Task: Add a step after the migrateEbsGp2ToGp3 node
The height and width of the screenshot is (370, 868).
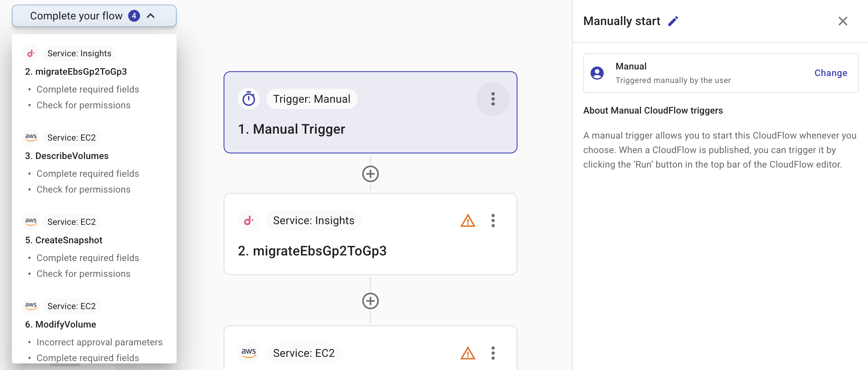Action: pos(370,301)
